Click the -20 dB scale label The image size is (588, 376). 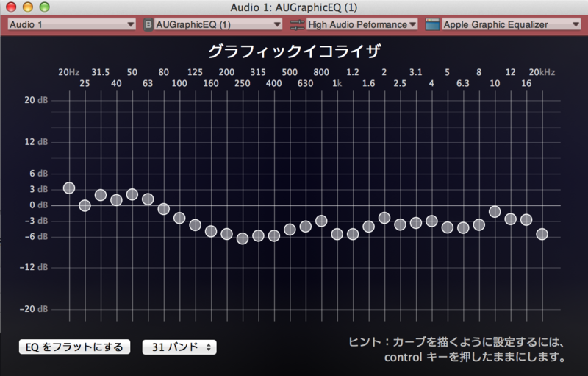pyautogui.click(x=34, y=309)
